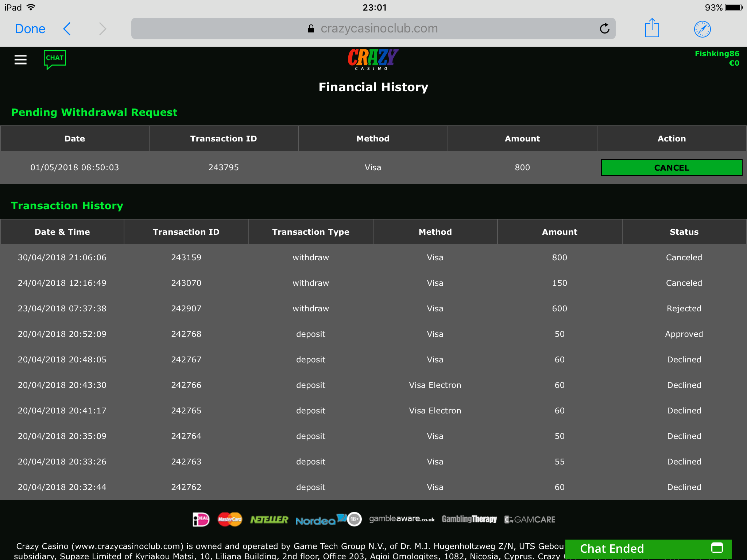
Task: Click the Pending Withdrawal Request heading
Action: 94,112
